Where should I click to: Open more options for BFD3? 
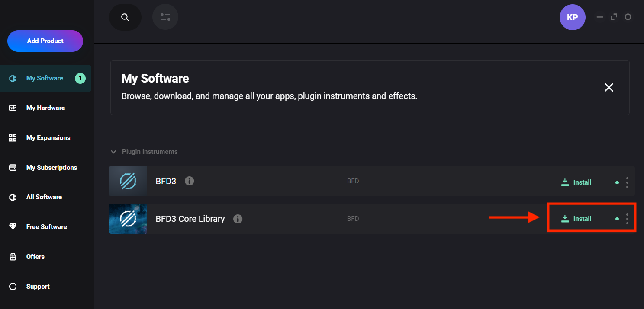point(627,182)
